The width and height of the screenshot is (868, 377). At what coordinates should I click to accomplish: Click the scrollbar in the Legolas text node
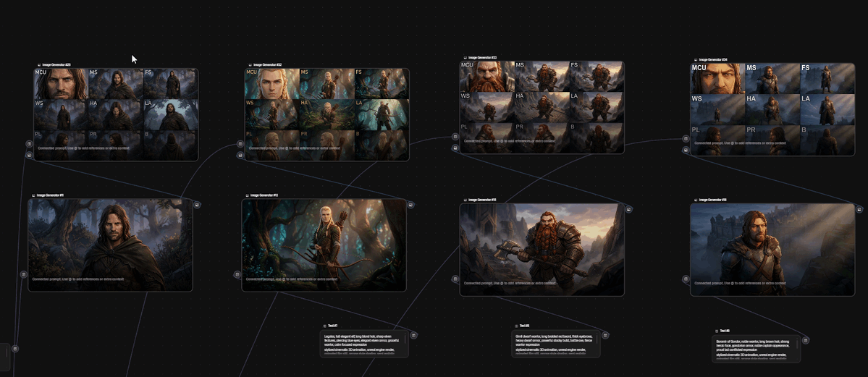click(x=406, y=339)
